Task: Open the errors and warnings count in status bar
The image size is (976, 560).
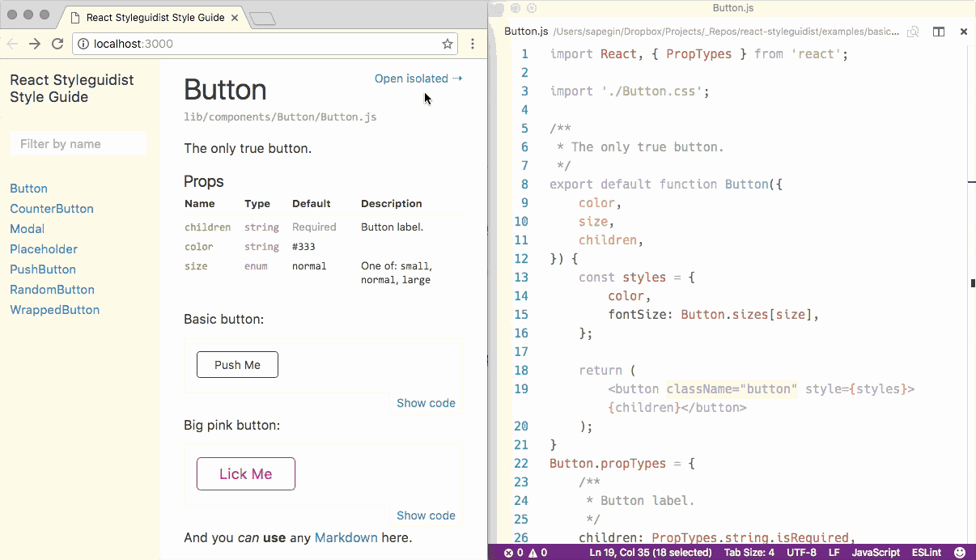Action: (525, 553)
